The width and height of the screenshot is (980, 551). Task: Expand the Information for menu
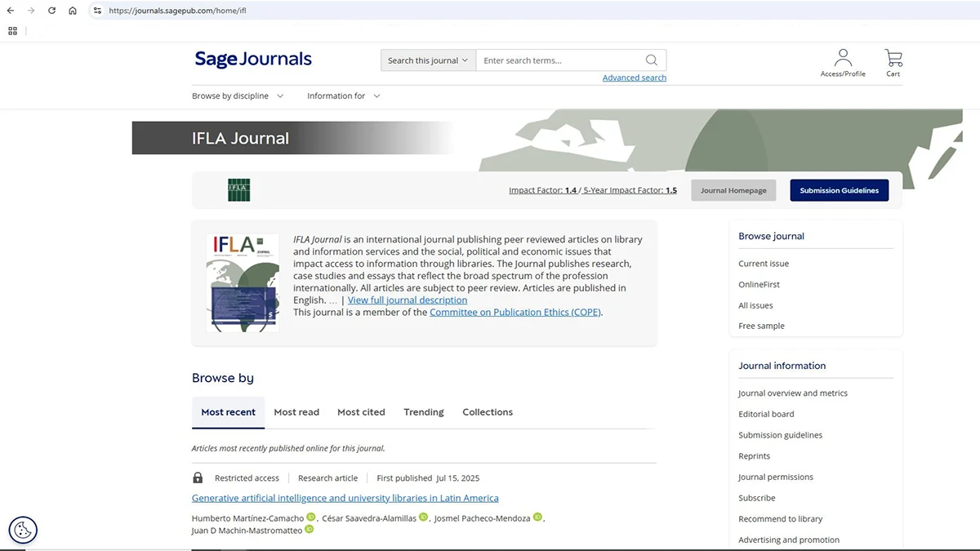point(343,96)
